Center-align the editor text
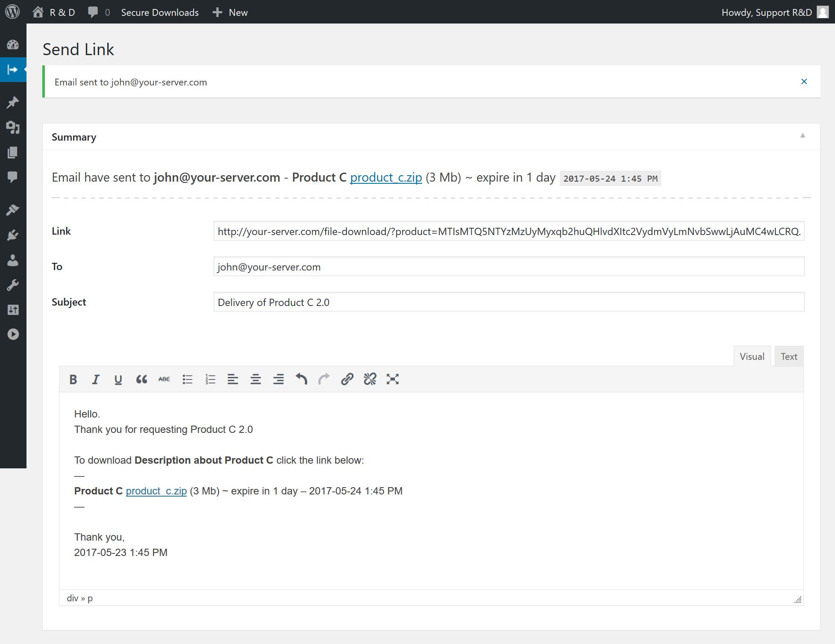 (256, 379)
